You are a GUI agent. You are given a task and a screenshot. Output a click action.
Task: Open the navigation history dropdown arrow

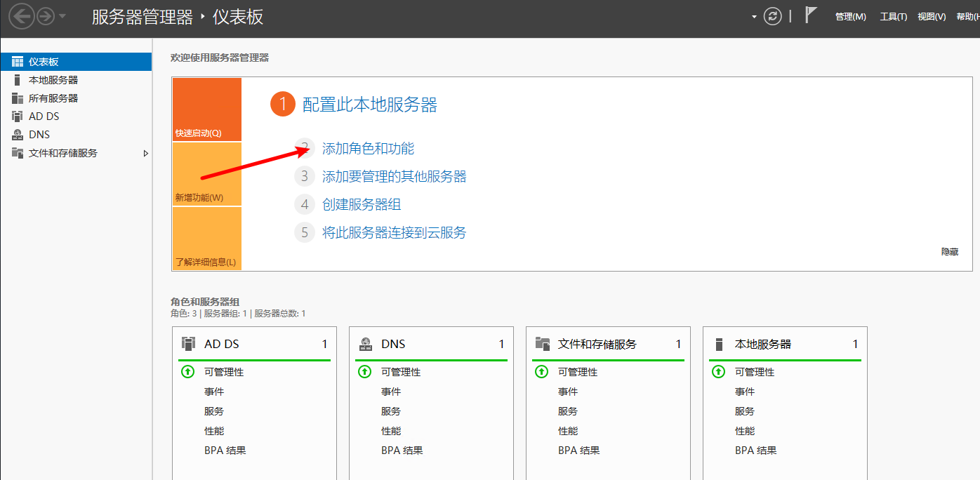tap(63, 16)
